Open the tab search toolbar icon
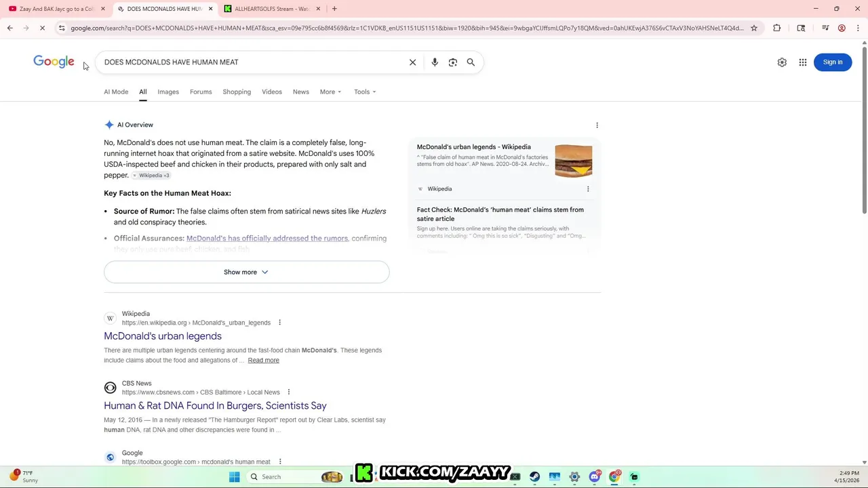The width and height of the screenshot is (868, 488). click(x=801, y=28)
